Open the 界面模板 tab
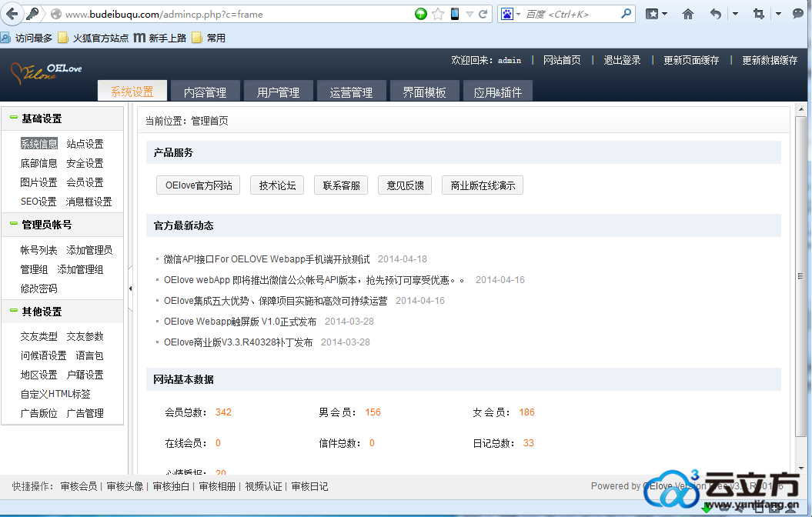 pyautogui.click(x=425, y=92)
